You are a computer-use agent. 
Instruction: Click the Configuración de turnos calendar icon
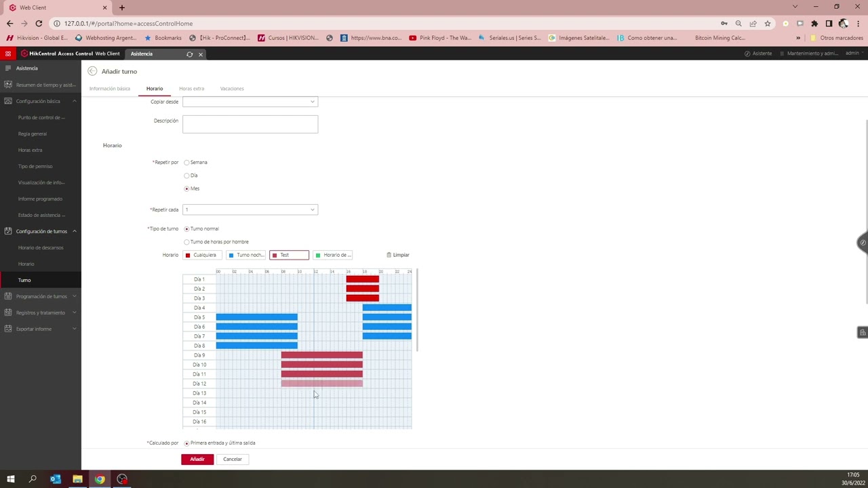tap(8, 231)
